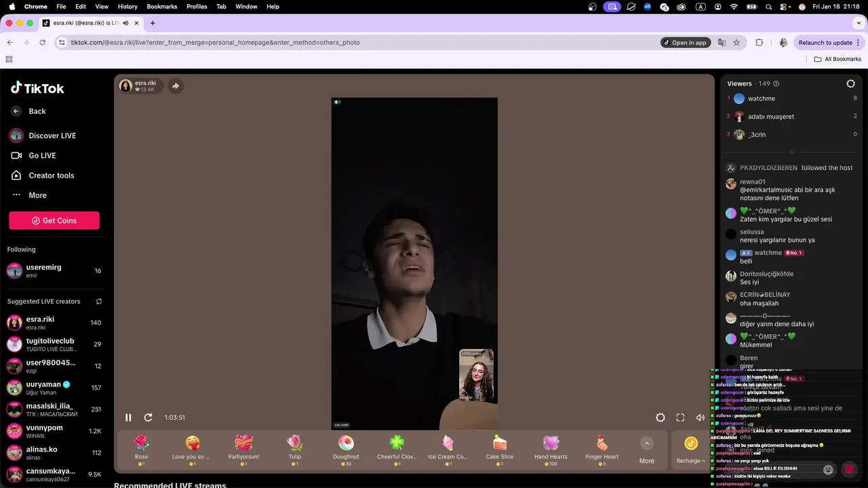The image size is (868, 488).
Task: Open the Viewers info help icon
Action: pyautogui.click(x=776, y=84)
